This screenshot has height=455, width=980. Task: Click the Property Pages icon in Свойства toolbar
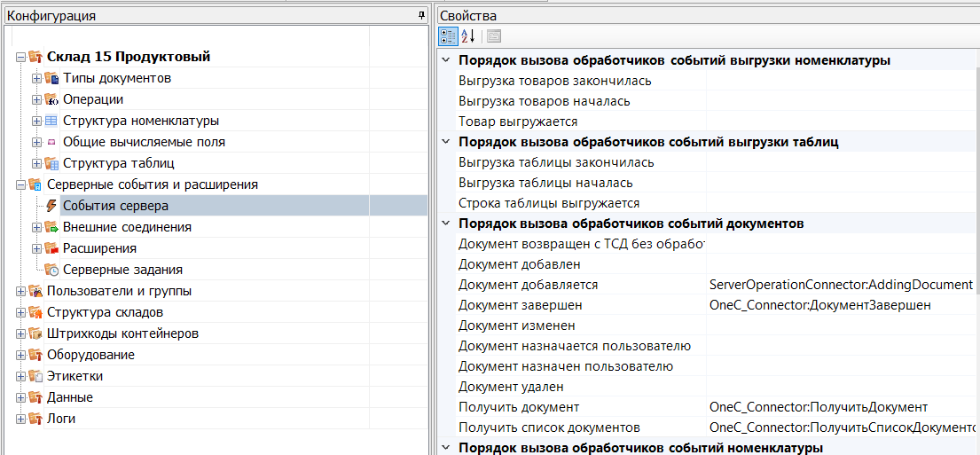click(x=494, y=35)
